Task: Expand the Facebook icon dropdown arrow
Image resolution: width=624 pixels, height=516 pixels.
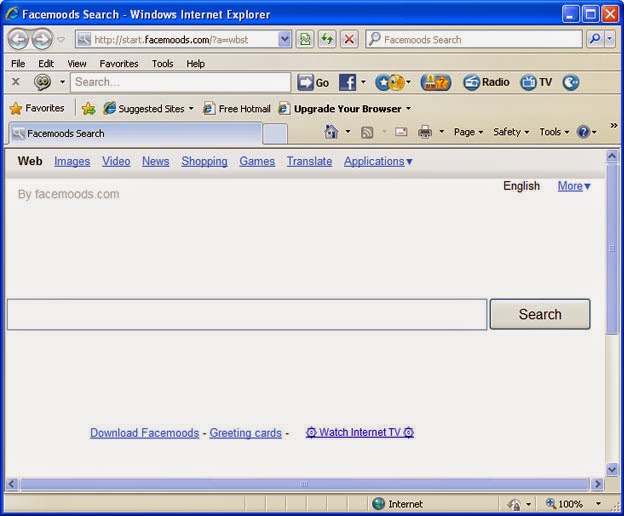Action: 363,82
